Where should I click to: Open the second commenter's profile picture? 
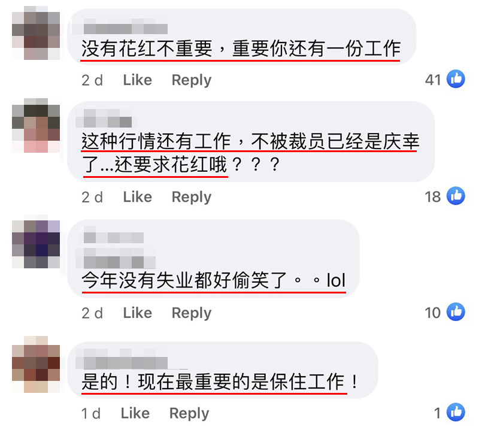click(x=36, y=125)
